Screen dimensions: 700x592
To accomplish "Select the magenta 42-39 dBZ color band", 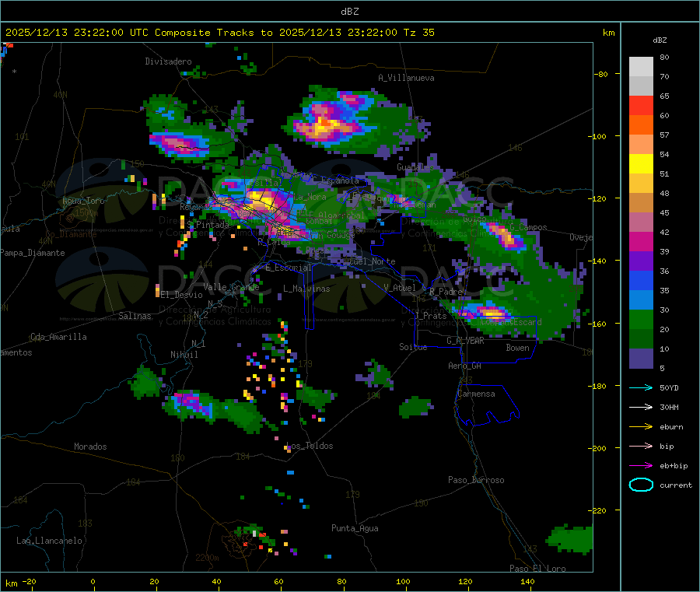I will coord(641,241).
